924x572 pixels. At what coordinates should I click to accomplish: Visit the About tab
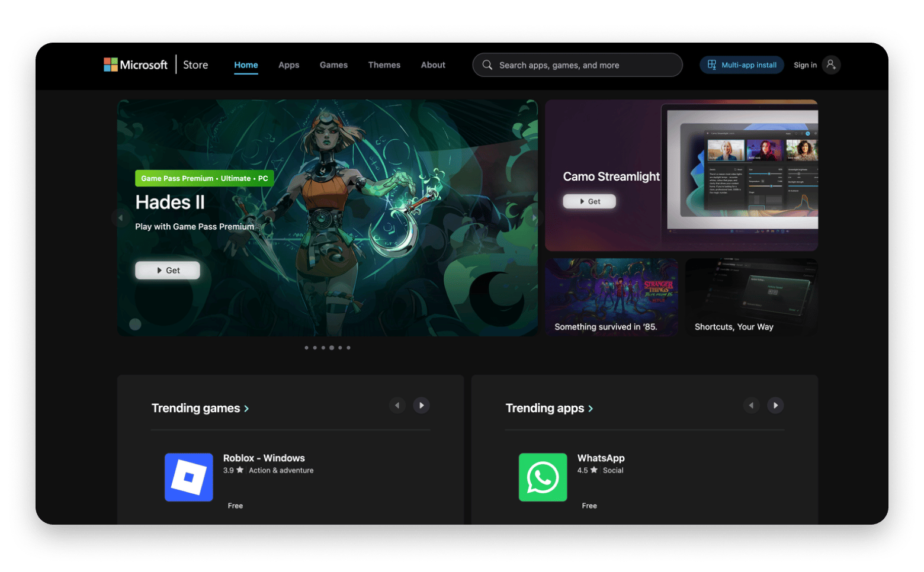pyautogui.click(x=433, y=65)
